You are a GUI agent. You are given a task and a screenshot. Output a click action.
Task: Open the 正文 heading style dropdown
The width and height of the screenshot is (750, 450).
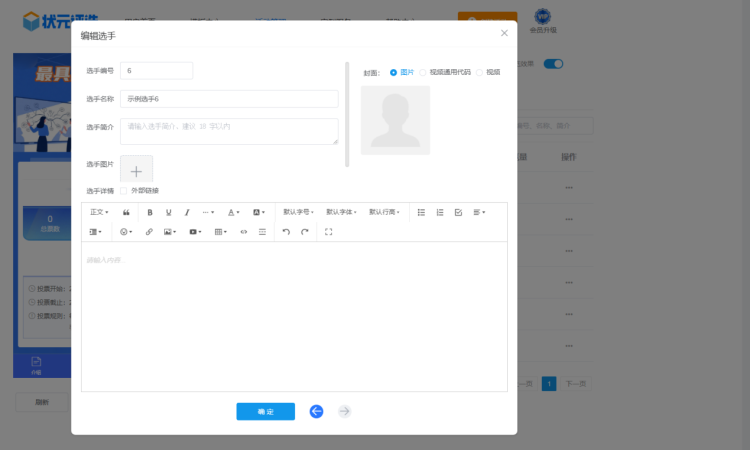click(x=99, y=212)
